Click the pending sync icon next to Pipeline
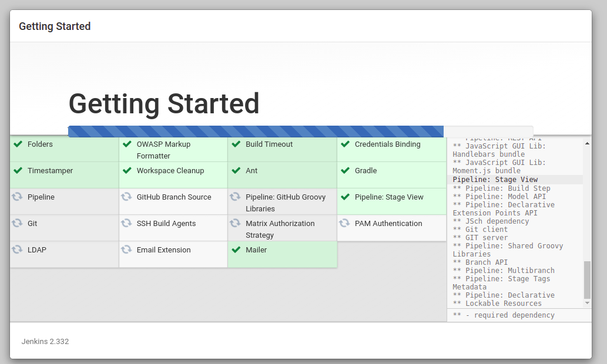The height and width of the screenshot is (364, 607). tap(18, 197)
